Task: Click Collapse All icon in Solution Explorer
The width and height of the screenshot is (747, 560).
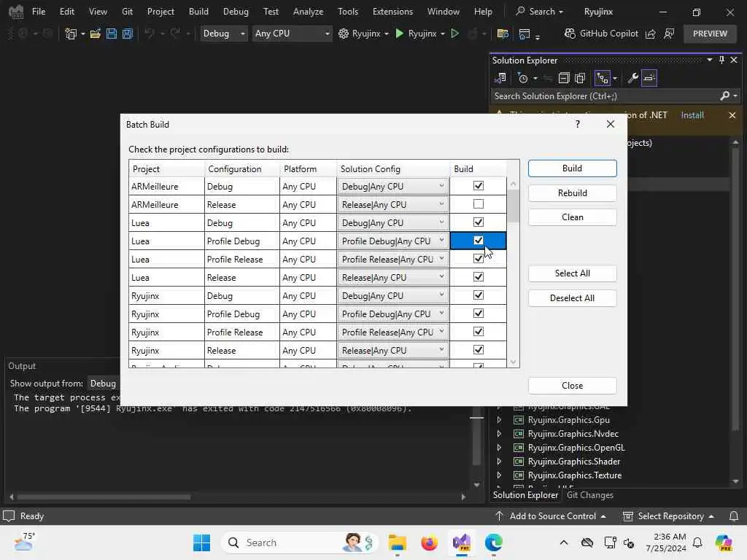Action: [564, 77]
